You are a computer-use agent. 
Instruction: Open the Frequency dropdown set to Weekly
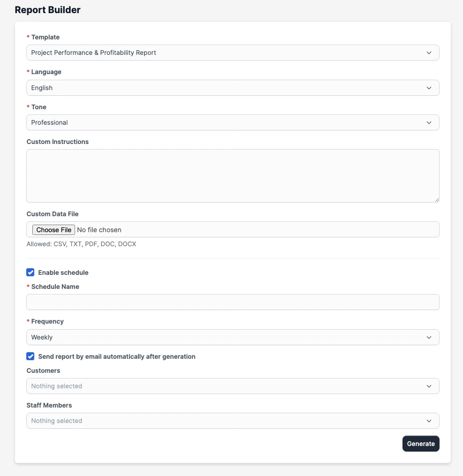coord(233,337)
